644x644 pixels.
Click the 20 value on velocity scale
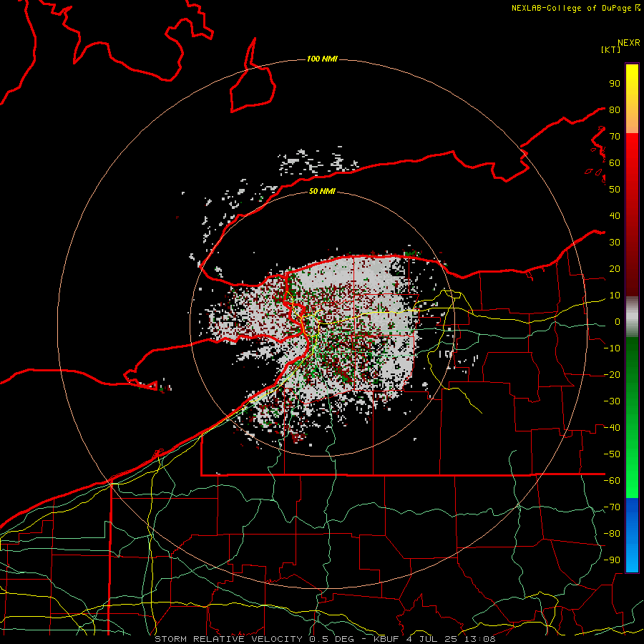(615, 269)
